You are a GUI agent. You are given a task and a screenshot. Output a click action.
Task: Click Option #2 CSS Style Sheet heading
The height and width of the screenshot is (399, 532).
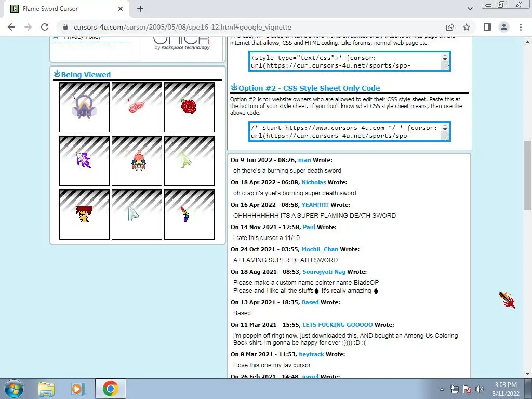point(309,88)
